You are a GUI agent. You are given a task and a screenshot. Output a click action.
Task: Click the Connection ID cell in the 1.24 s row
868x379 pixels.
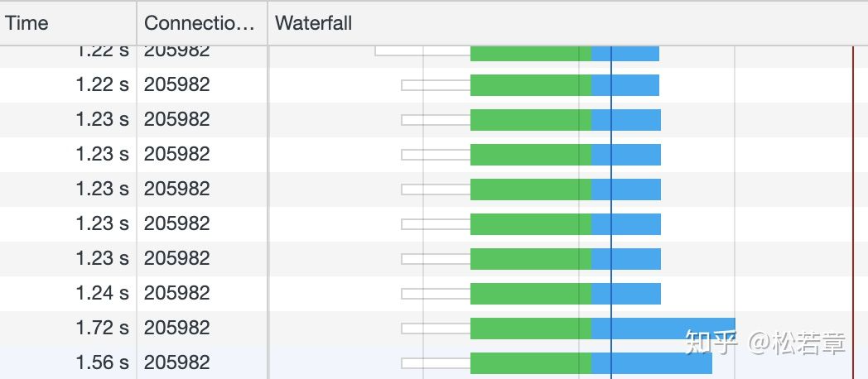pyautogui.click(x=177, y=293)
